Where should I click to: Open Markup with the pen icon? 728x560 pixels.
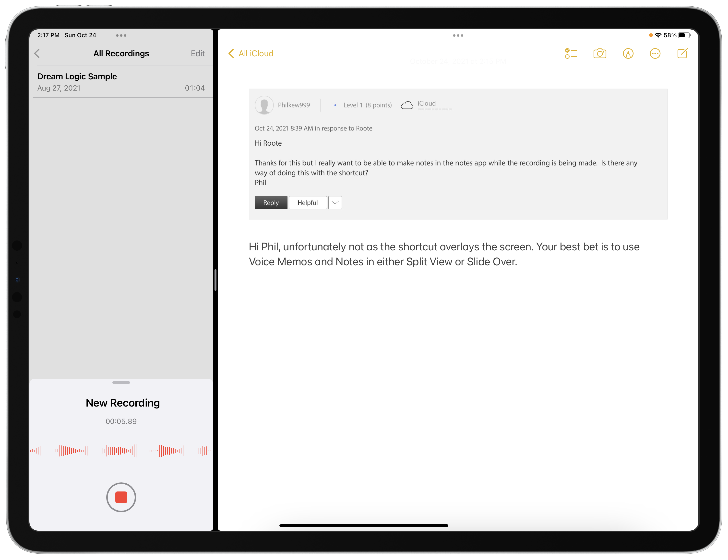click(628, 54)
